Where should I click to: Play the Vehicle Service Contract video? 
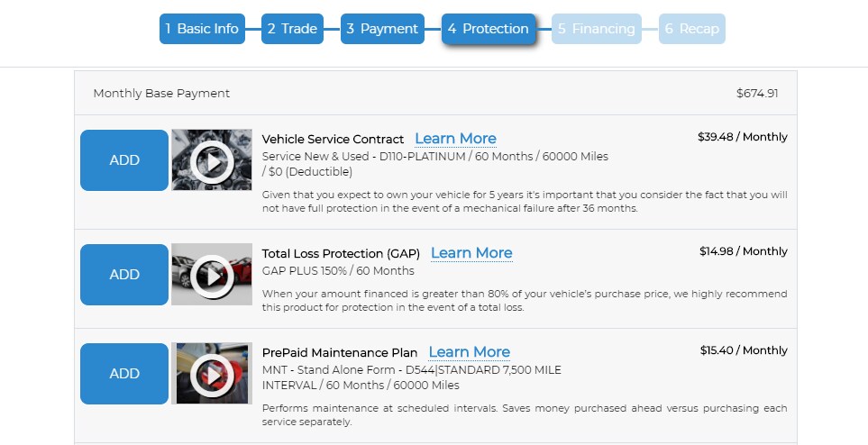(x=212, y=160)
